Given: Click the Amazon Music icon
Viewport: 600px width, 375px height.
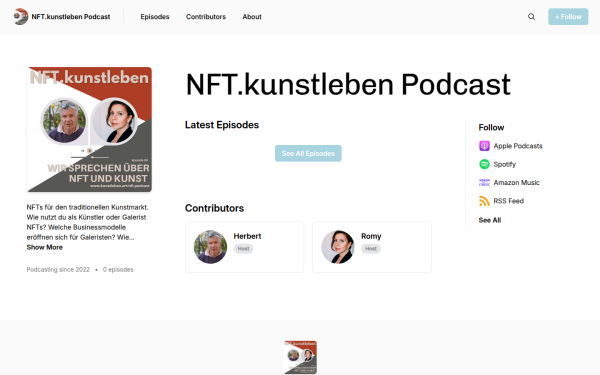Looking at the screenshot, I should point(484,183).
